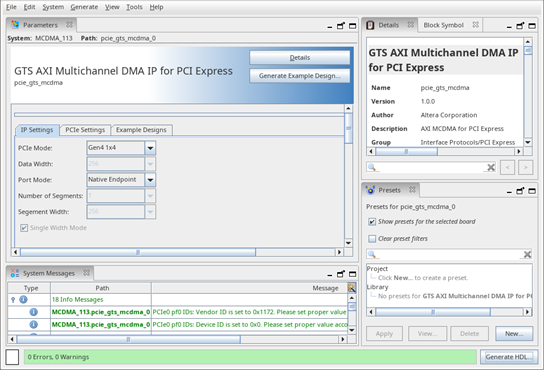Click the New preset button
Viewport: 544px width, 370px height.
pos(514,334)
